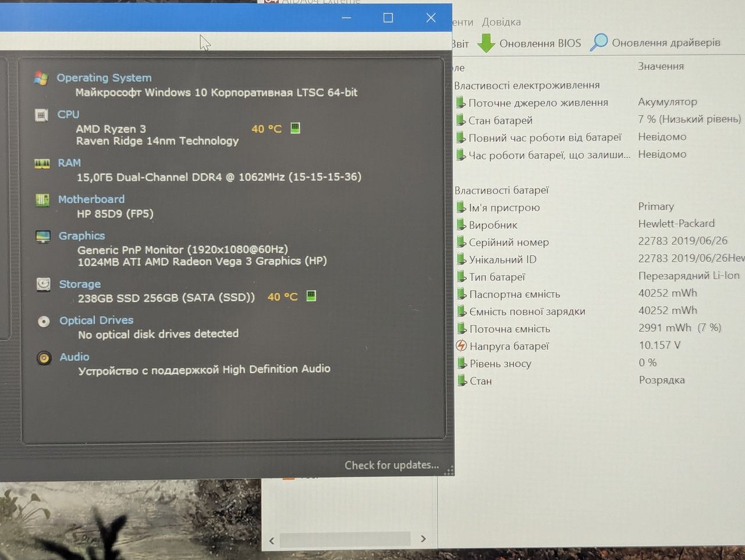745x560 pixels.
Task: Click the value 7 % (Низький рівень)
Action: 690,119
